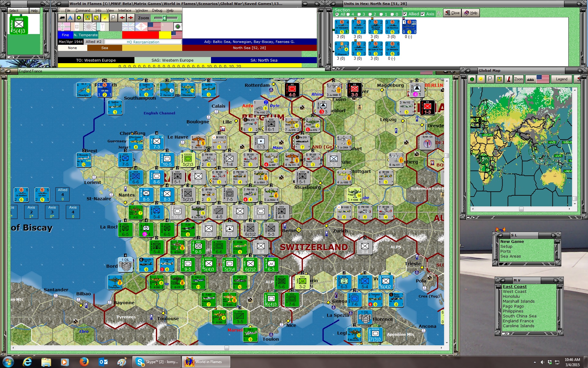The height and width of the screenshot is (368, 588).
Task: Click green hexagon icon in Global Map toolbar
Action: coord(472,79)
